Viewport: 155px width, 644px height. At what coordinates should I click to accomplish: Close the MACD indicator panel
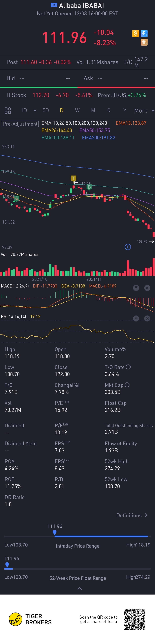147,288
